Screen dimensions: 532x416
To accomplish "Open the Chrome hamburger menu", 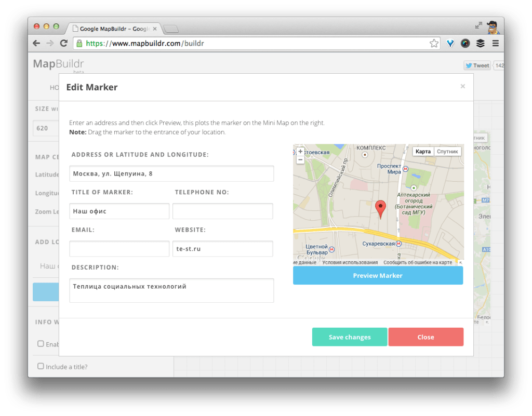I will [x=496, y=43].
